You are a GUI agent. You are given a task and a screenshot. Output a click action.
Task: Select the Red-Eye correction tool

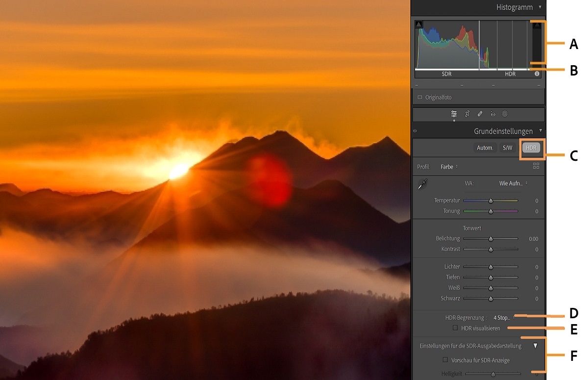(x=492, y=114)
